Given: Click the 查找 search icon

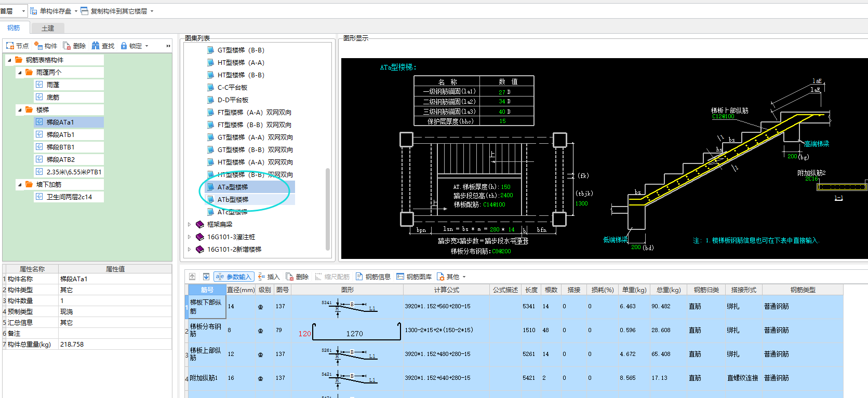Looking at the screenshot, I should pos(96,46).
